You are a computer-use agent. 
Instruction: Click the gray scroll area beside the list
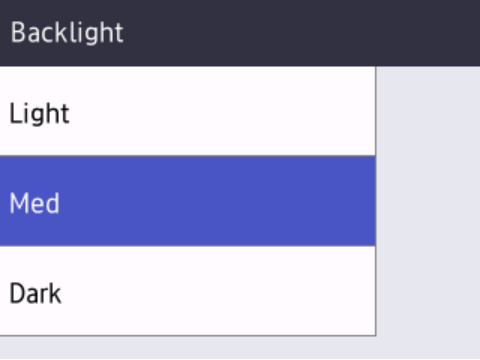[428, 201]
